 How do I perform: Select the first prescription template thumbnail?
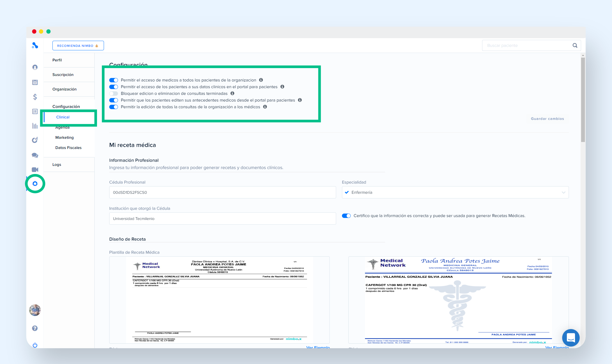pyautogui.click(x=219, y=300)
